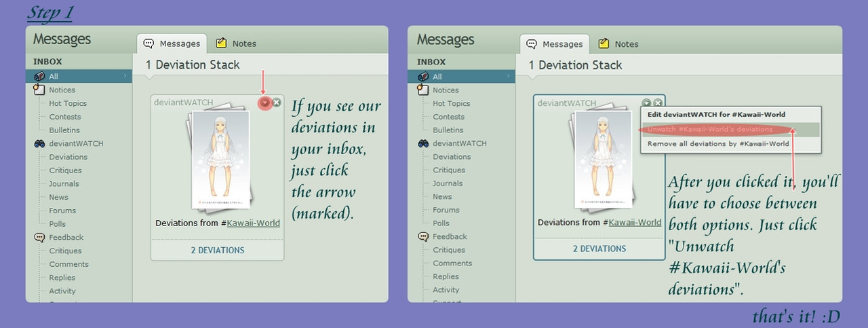Open the stack dropdown arrow in the screenshot without the menu

(x=265, y=103)
